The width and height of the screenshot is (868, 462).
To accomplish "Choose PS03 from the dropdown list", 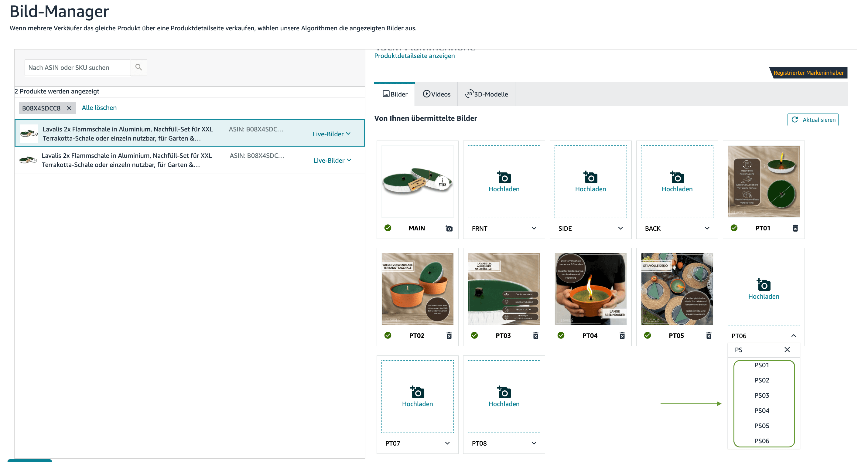I will 762,395.
